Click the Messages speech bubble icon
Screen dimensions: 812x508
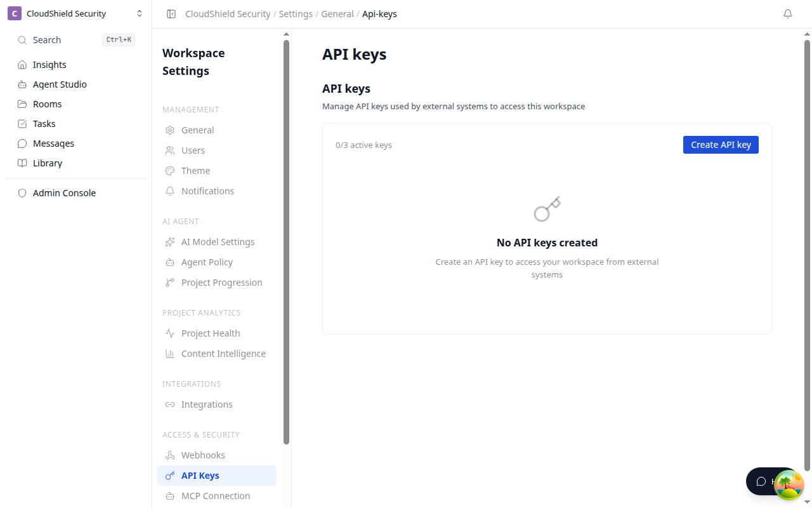(22, 144)
